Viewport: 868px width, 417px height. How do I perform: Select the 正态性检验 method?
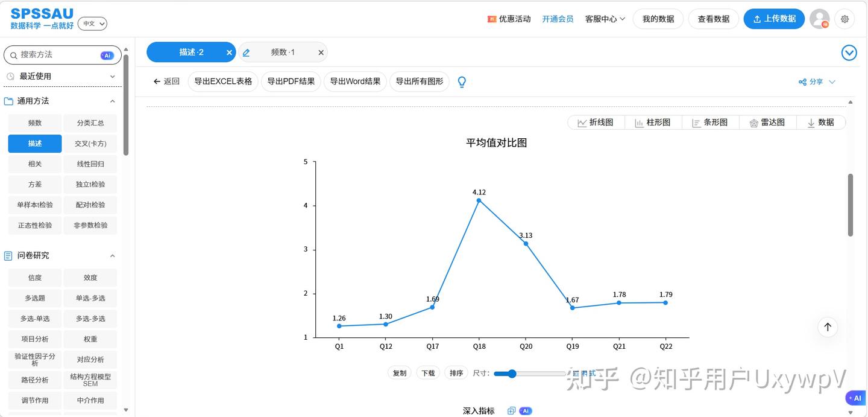point(35,226)
